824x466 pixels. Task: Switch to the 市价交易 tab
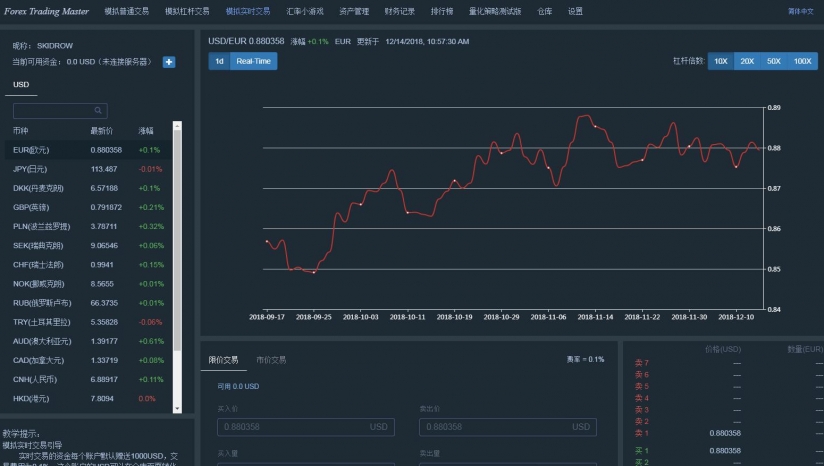click(271, 360)
